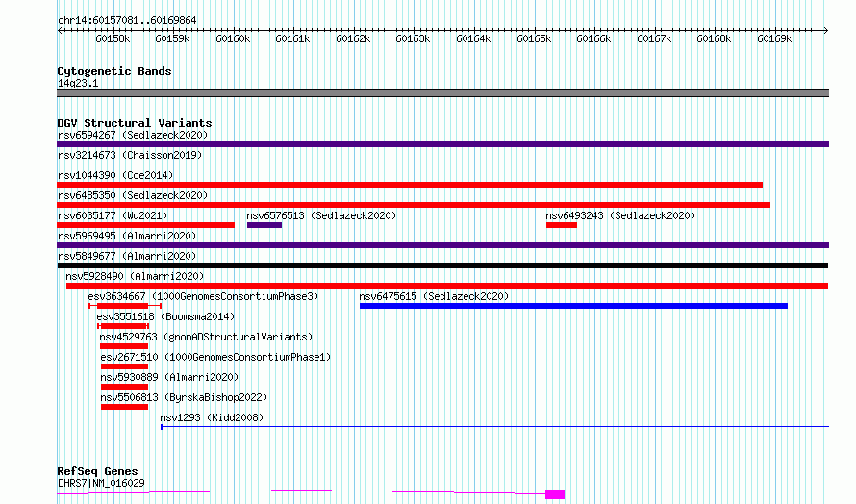Image resolution: width=856 pixels, height=504 pixels.
Task: Click the 60159k ruler position
Action: pyautogui.click(x=172, y=38)
